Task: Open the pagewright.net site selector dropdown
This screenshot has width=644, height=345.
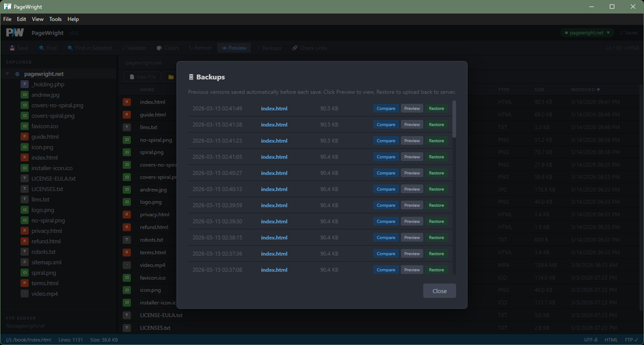Action: point(587,32)
